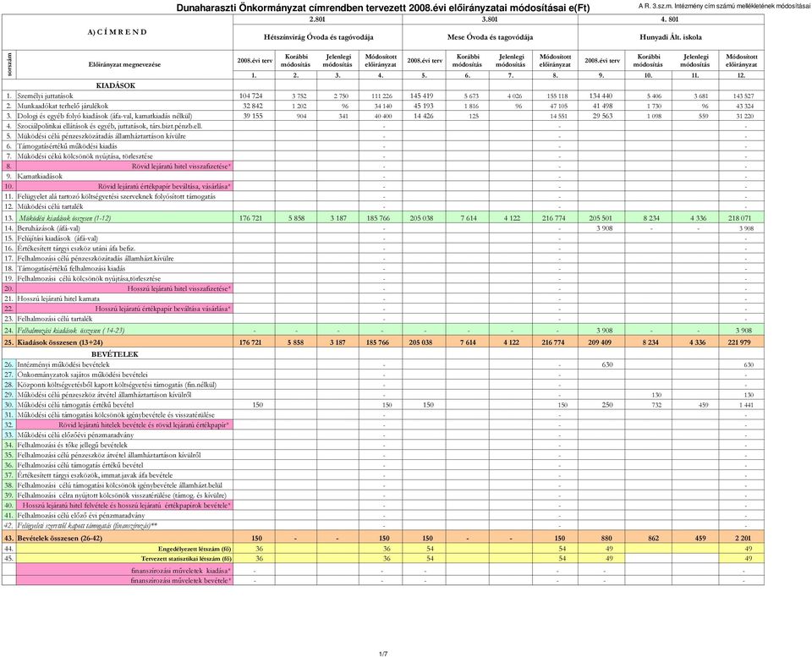812x657 pixels.
Task: Click the "4. 801" institution code cell
Action: [x=670, y=19]
